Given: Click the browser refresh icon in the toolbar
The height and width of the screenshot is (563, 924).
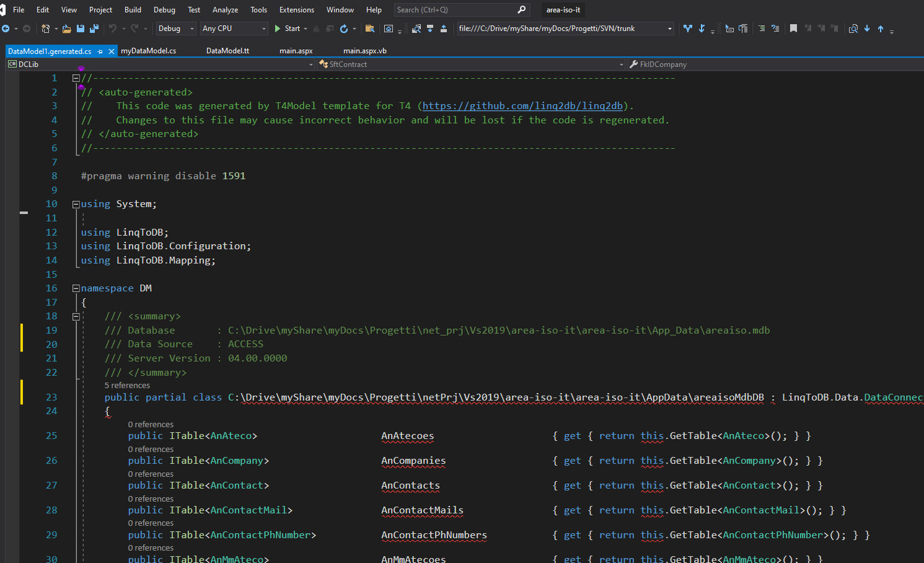Looking at the screenshot, I should pyautogui.click(x=343, y=28).
